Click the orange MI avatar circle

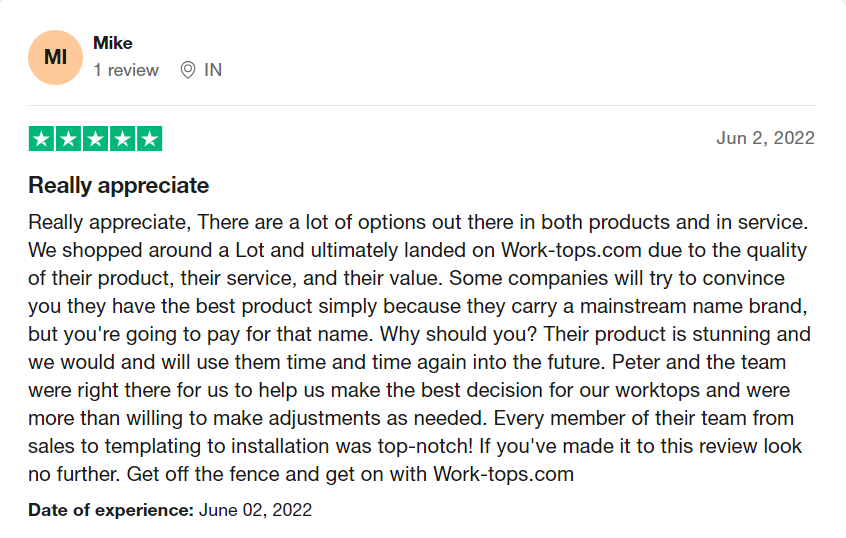click(x=56, y=57)
